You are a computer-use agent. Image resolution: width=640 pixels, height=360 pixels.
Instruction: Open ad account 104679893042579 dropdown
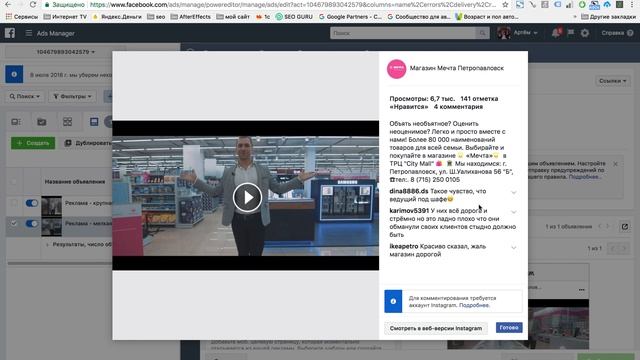coord(66,52)
